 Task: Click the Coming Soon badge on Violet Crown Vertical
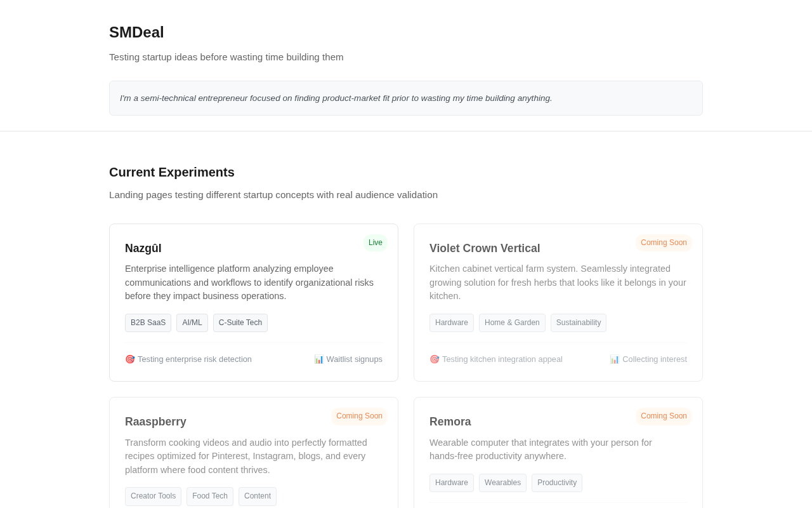(664, 243)
